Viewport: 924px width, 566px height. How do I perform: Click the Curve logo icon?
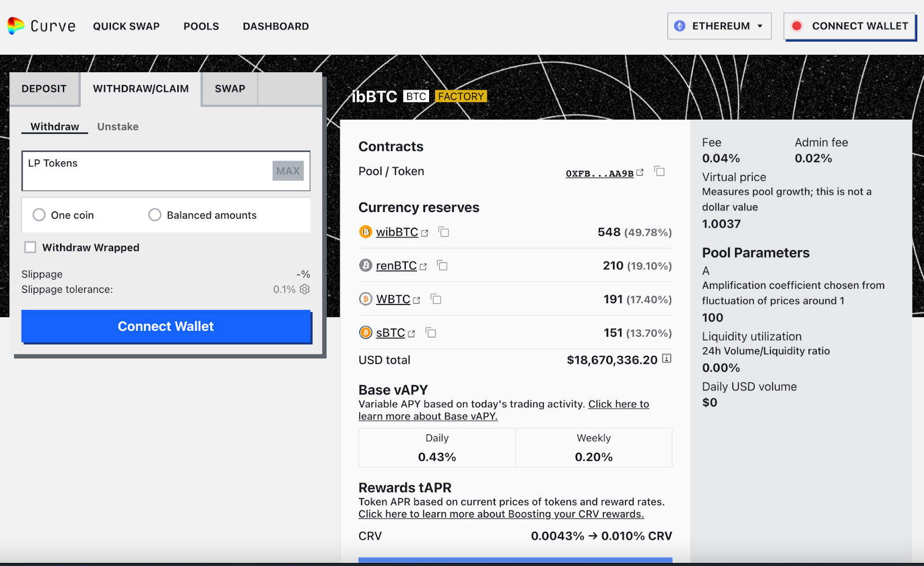click(x=16, y=25)
